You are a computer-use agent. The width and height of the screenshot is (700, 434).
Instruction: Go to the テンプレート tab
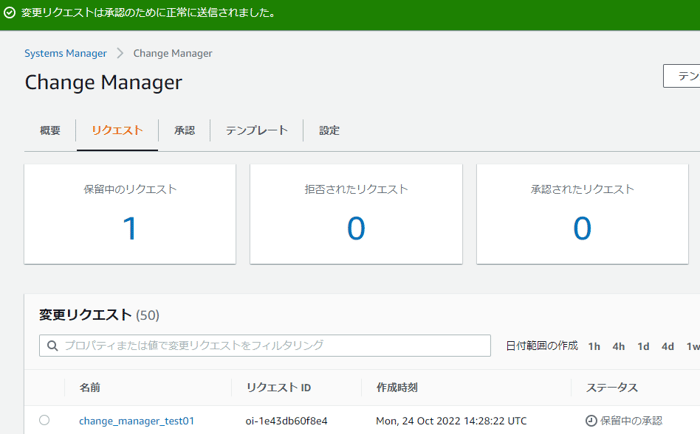(257, 130)
